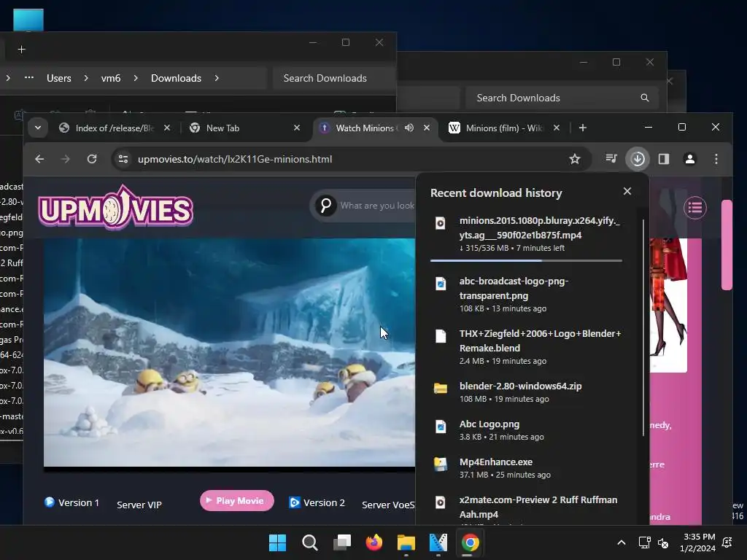Focus the 'What are you looking' search field

click(x=377, y=205)
